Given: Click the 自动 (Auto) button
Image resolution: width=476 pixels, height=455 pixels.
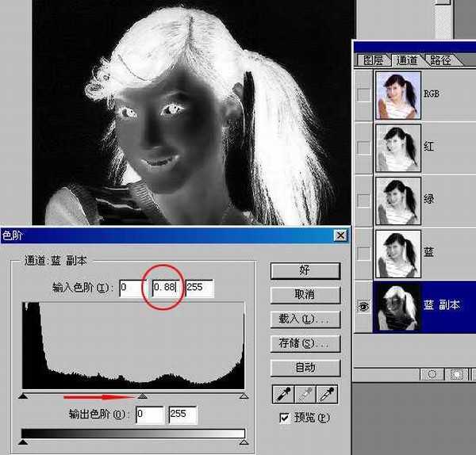Looking at the screenshot, I should (305, 367).
